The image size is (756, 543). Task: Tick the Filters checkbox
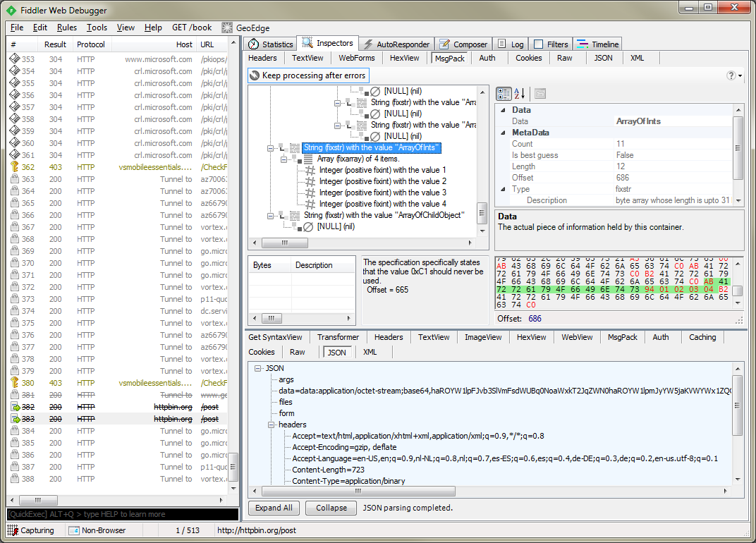[x=539, y=44]
